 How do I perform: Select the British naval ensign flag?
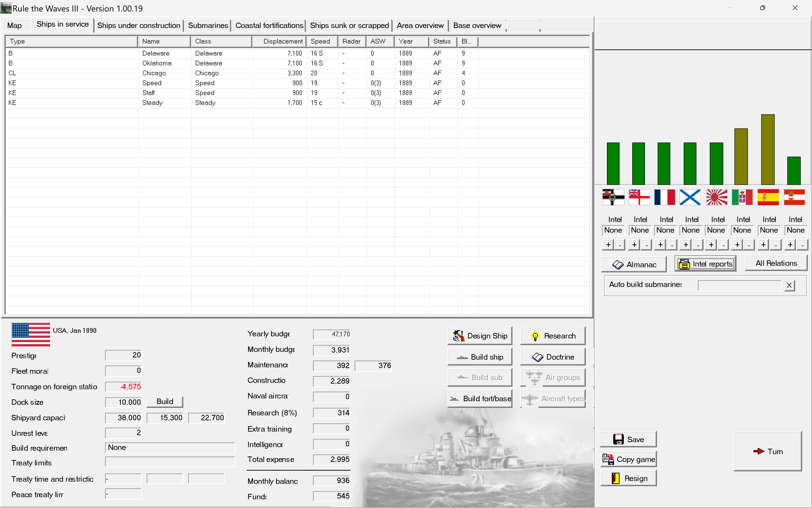pyautogui.click(x=639, y=197)
